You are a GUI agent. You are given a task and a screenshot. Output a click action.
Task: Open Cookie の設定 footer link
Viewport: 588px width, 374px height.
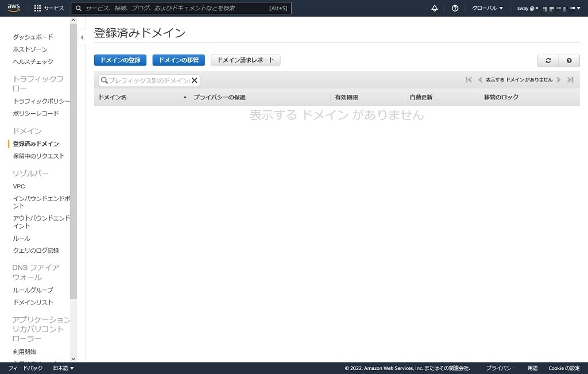click(564, 368)
